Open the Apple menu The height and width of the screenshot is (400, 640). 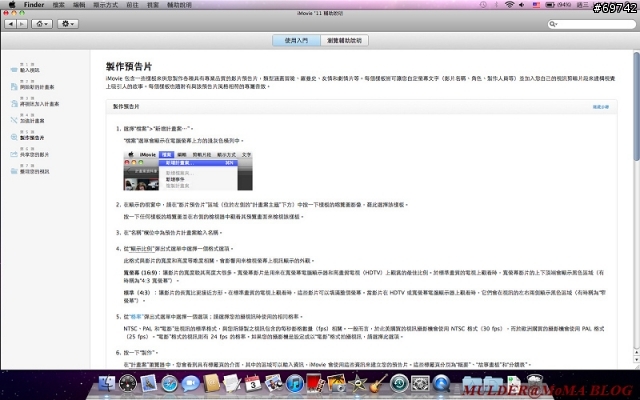coord(11,5)
